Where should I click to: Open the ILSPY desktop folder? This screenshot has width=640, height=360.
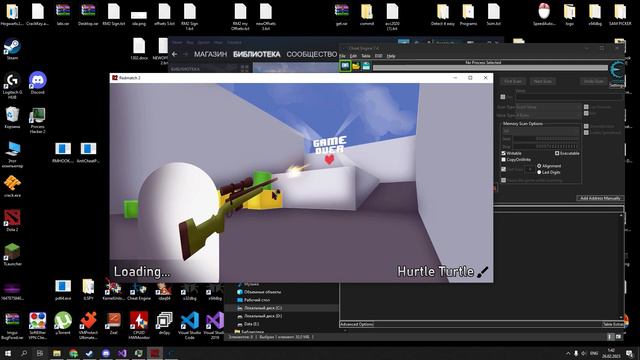pos(88,289)
